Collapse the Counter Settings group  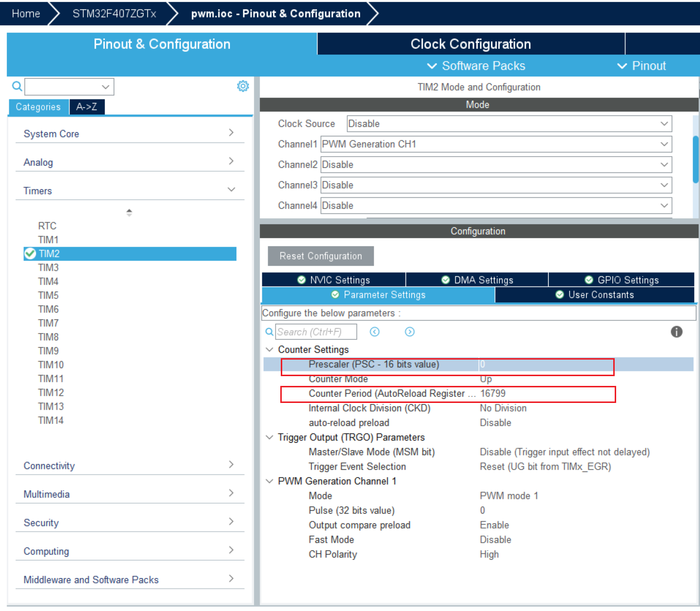coord(269,349)
